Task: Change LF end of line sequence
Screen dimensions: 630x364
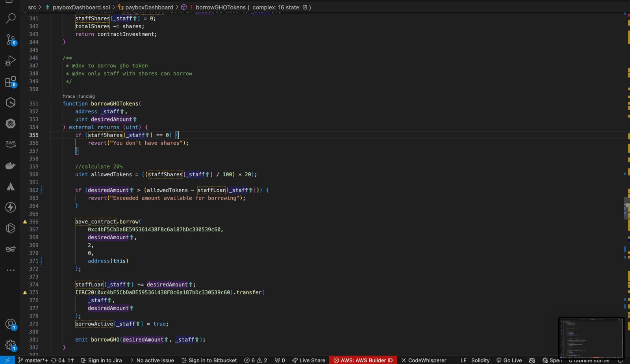Action: (463, 360)
